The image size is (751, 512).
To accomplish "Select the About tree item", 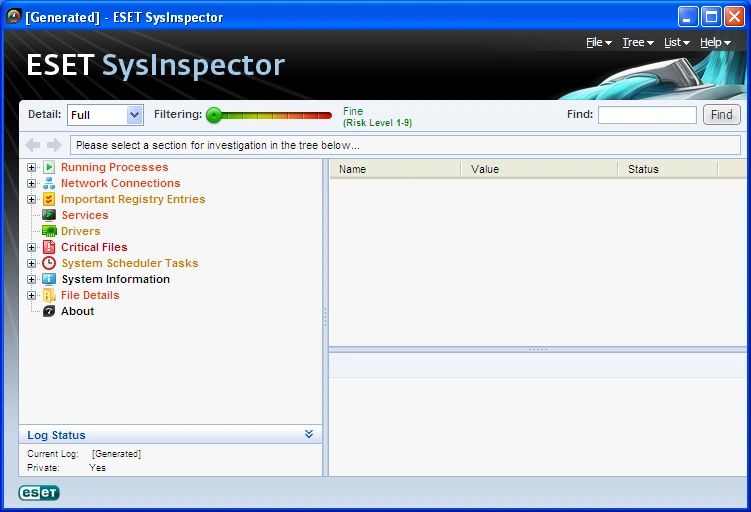I will pyautogui.click(x=77, y=311).
